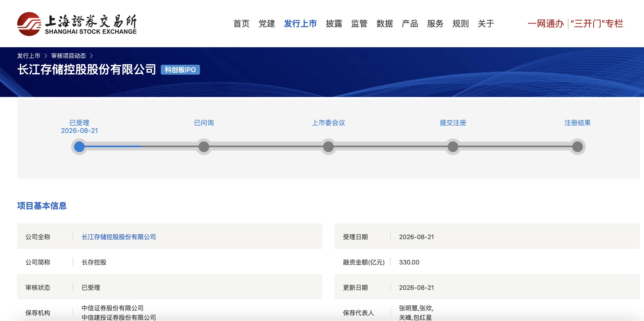Open the 披露 menu item
644x321 pixels.
tap(334, 24)
